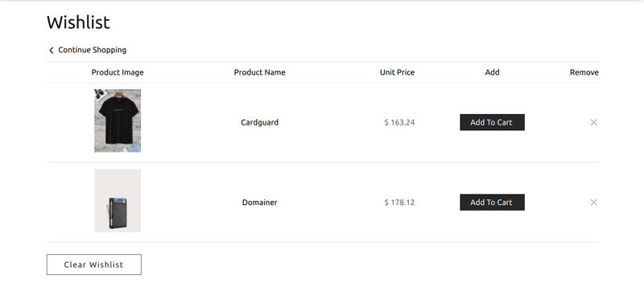644x299 pixels.
Task: Click the empty area beside Clear Wishlist
Action: pyautogui.click(x=369, y=264)
